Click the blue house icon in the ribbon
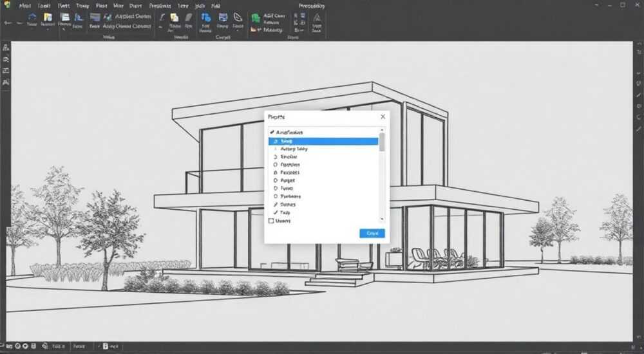644x354 pixels. [32, 17]
